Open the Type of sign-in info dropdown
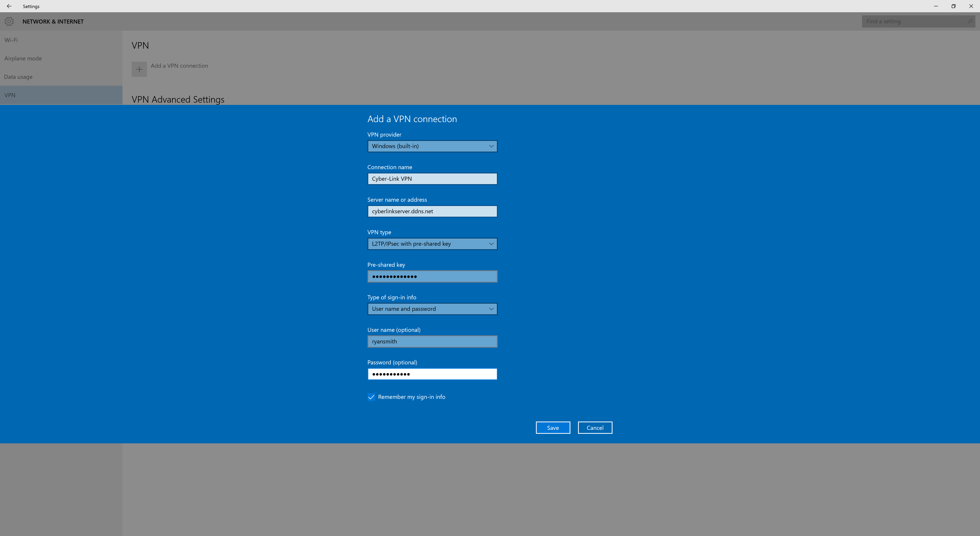The width and height of the screenshot is (980, 536). tap(432, 309)
